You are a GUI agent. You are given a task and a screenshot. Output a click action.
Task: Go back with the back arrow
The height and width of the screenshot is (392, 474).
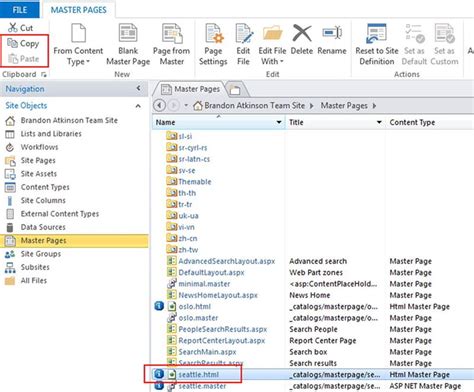(x=159, y=106)
